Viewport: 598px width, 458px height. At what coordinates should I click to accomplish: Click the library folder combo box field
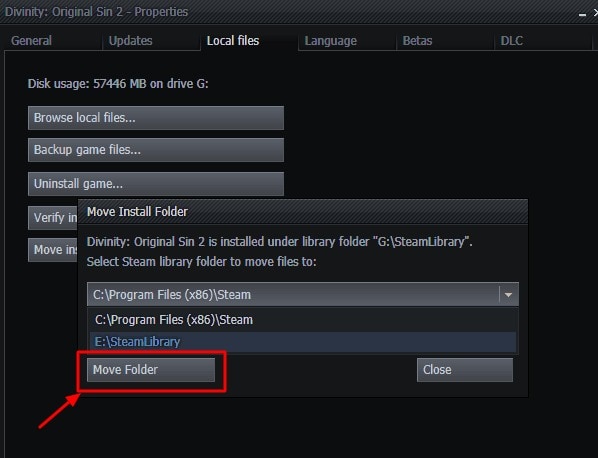pyautogui.click(x=303, y=294)
